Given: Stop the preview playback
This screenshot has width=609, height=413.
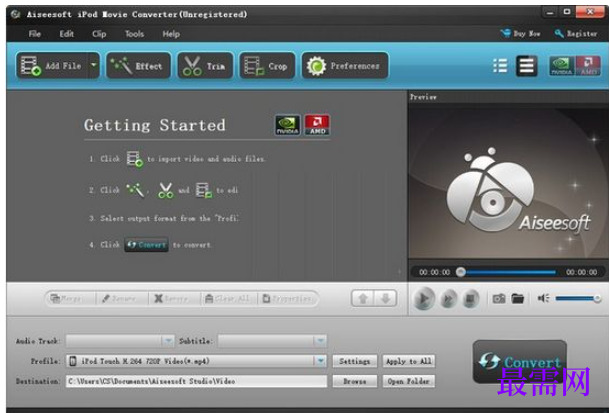Looking at the screenshot, I should click(470, 298).
